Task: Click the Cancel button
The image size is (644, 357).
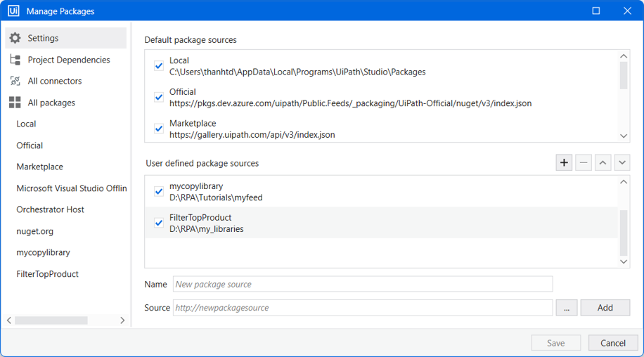Action: coord(613,343)
